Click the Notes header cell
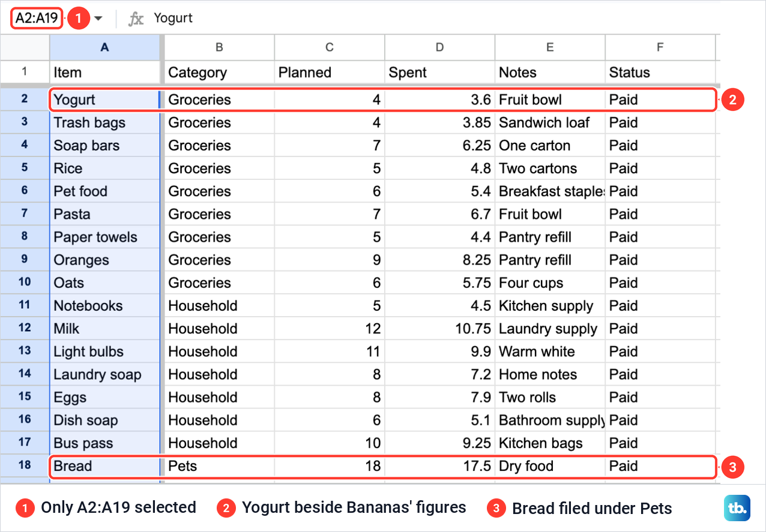The image size is (766, 532). 550,72
